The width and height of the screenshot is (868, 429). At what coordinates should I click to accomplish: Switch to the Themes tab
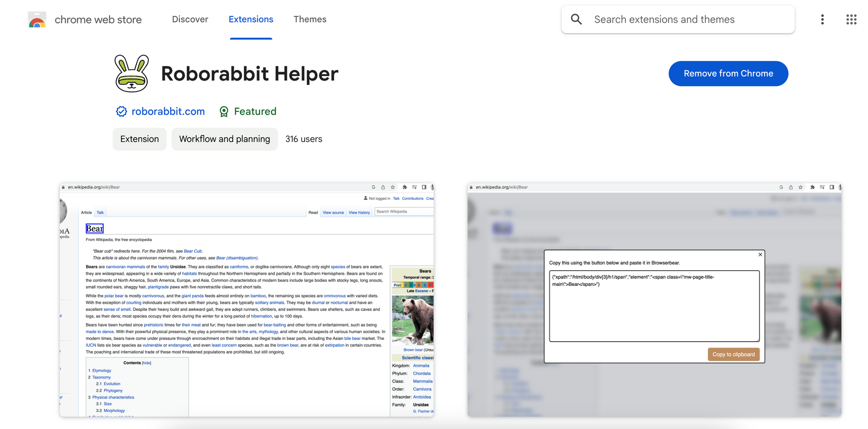310,19
